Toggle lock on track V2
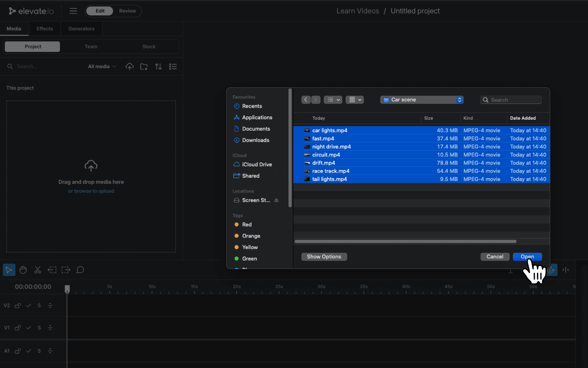 coord(18,305)
